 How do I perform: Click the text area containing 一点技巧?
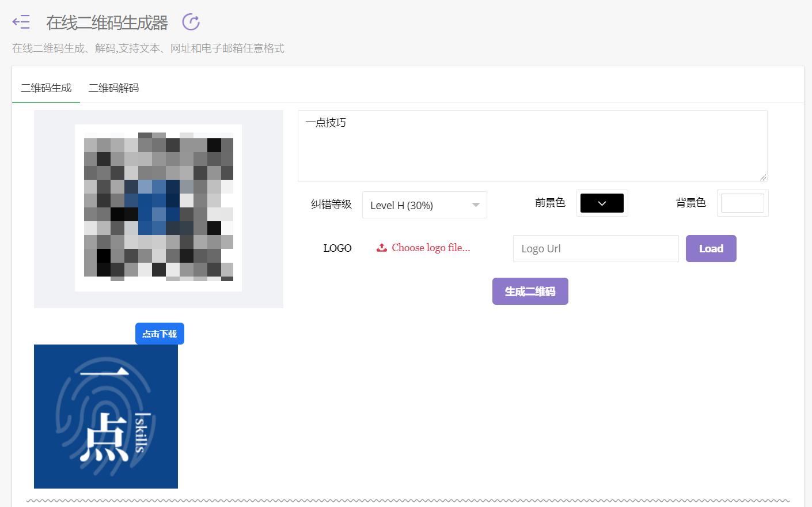pyautogui.click(x=533, y=145)
